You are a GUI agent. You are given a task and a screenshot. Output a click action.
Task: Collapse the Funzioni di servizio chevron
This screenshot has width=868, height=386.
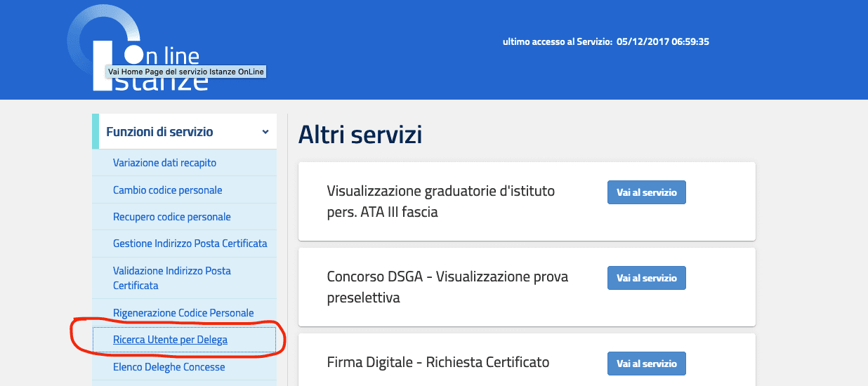click(265, 132)
